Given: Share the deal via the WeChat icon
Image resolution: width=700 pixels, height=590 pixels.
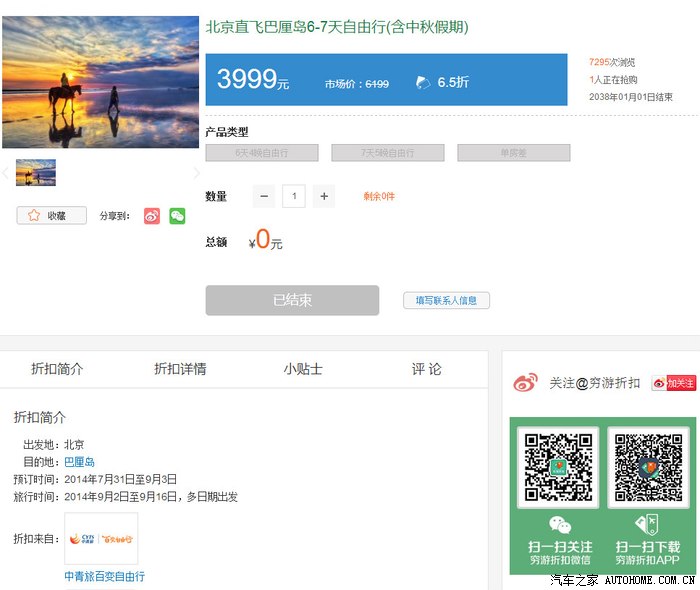Looking at the screenshot, I should (x=177, y=215).
